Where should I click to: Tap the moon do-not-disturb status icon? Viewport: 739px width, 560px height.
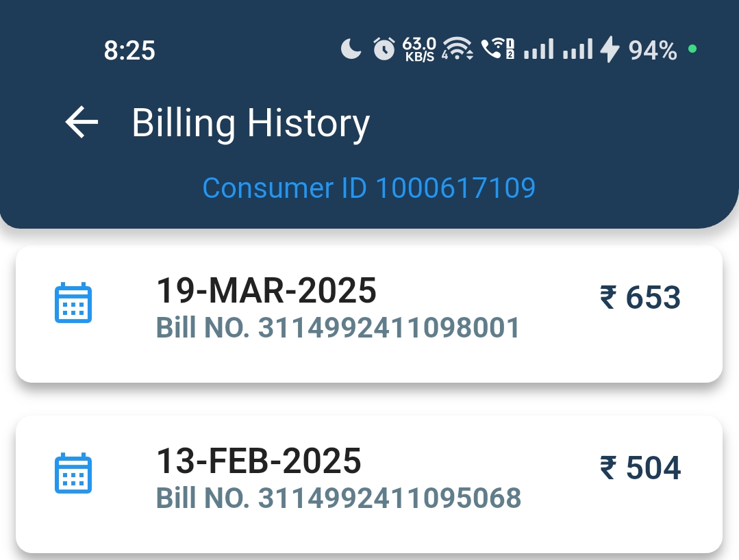click(x=351, y=49)
